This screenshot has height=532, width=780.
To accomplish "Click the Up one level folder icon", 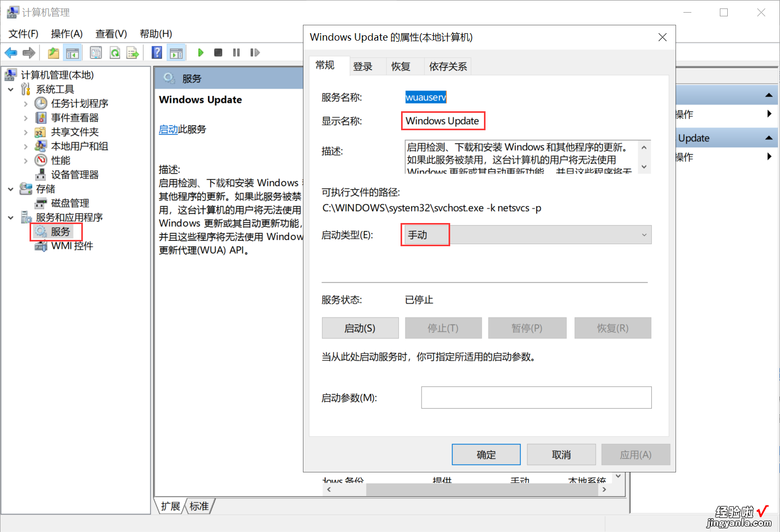I will click(53, 53).
